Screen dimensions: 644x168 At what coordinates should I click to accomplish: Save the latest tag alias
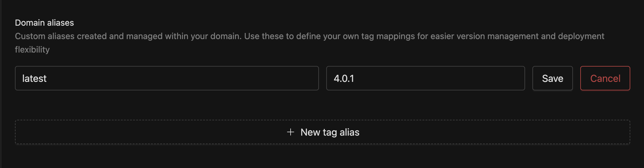pyautogui.click(x=552, y=79)
